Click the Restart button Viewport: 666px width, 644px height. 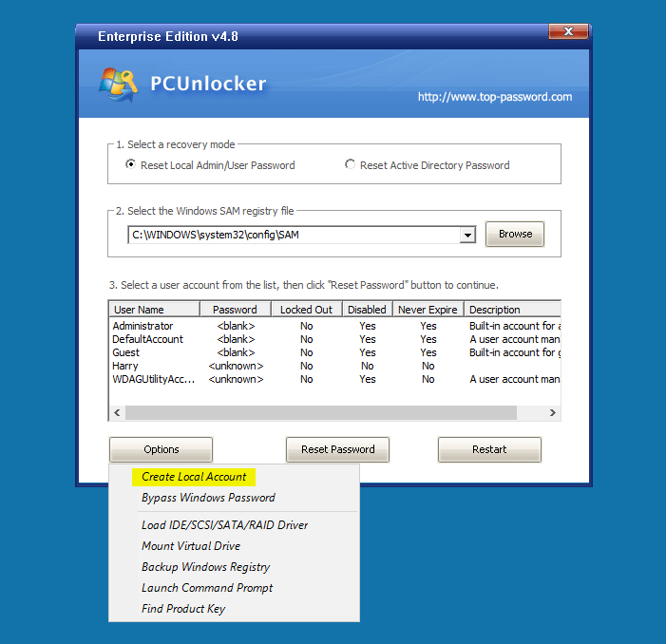point(489,449)
